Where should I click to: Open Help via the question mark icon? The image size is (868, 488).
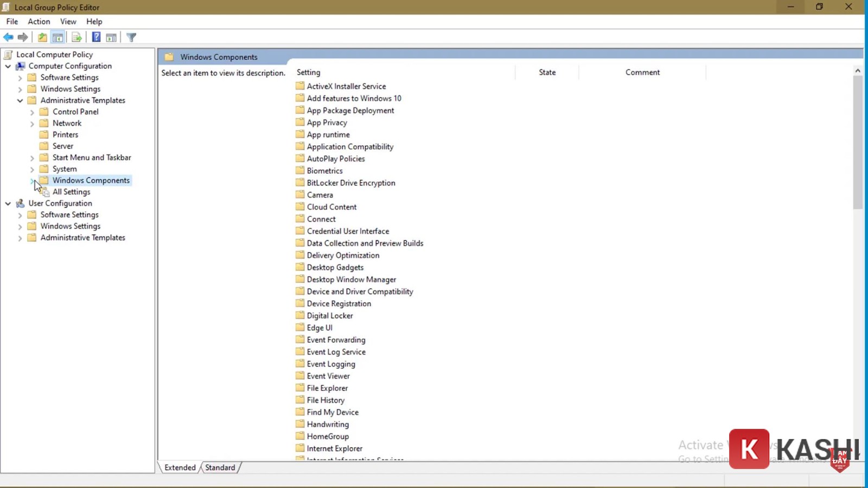96,37
